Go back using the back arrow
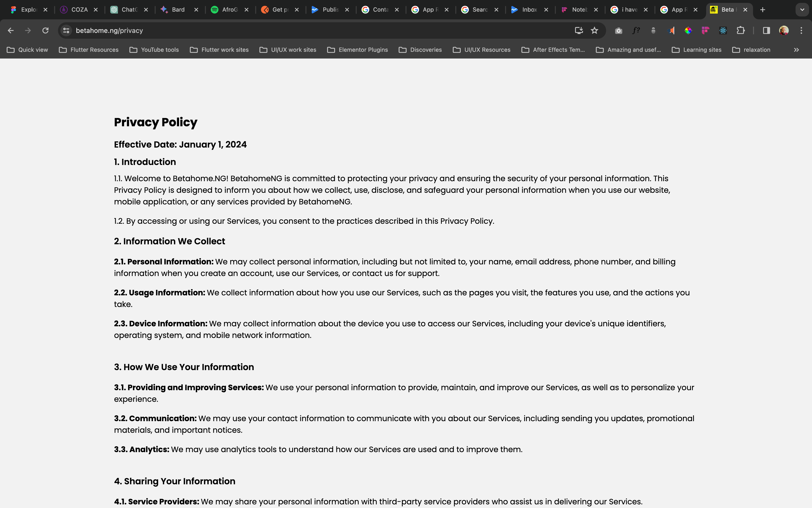The width and height of the screenshot is (812, 508). [11, 30]
